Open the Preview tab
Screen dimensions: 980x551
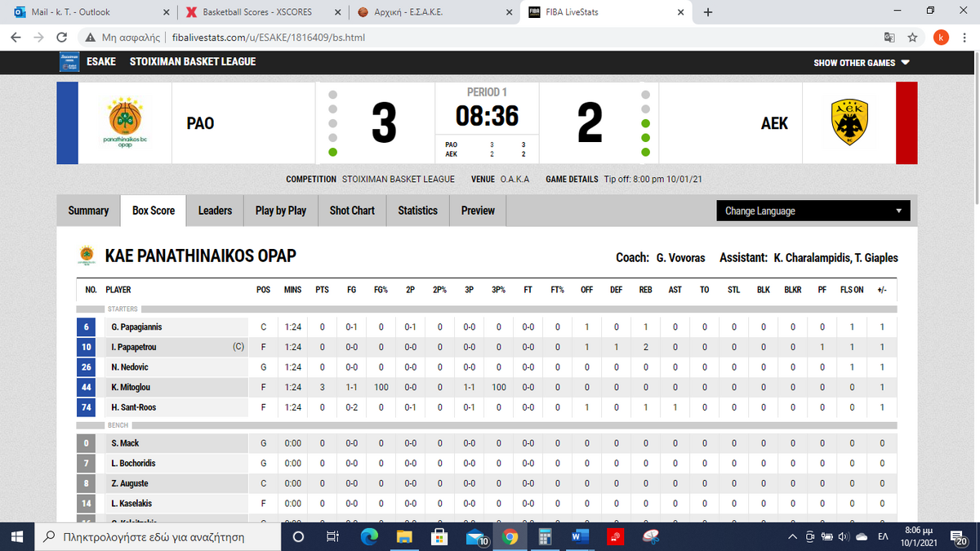478,211
